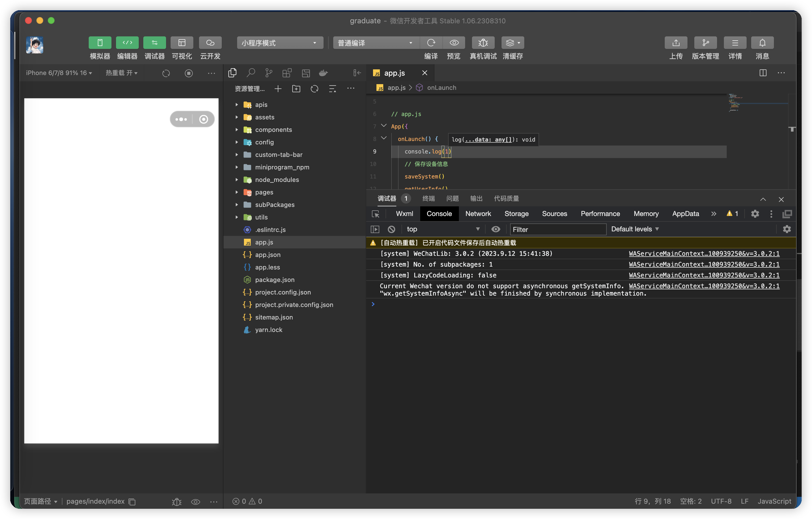The width and height of the screenshot is (812, 519).
Task: Open the search icon in sidebar
Action: point(250,73)
